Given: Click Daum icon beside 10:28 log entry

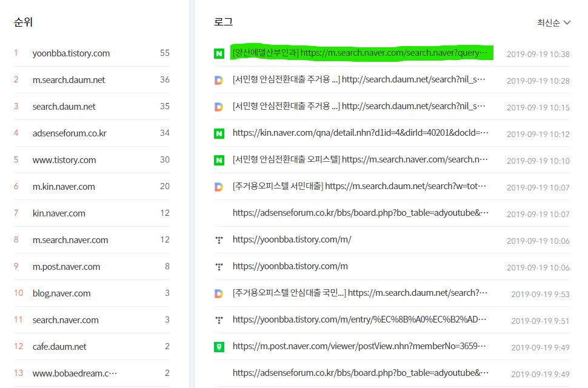Looking at the screenshot, I should pos(219,80).
